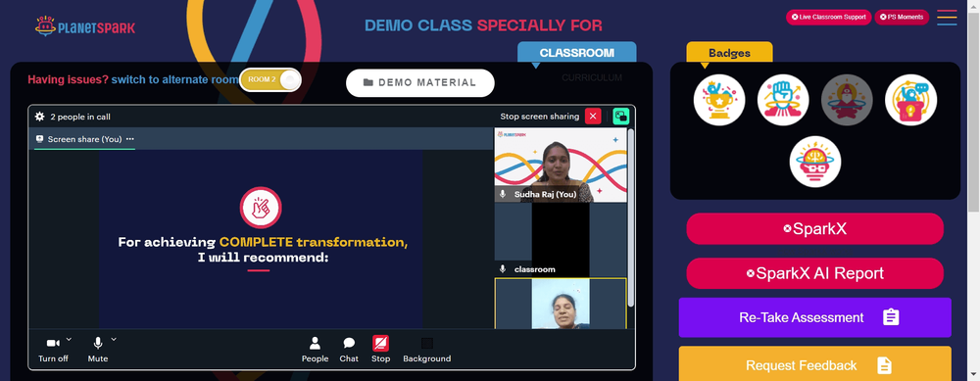The width and height of the screenshot is (980, 381).
Task: Click the trophy badge
Action: coord(718,100)
